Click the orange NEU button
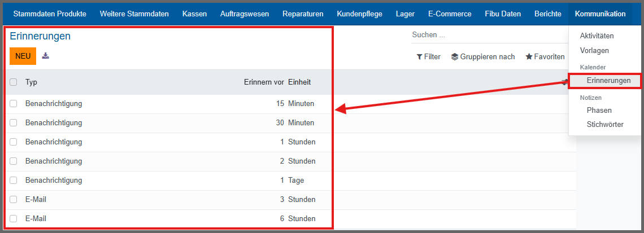644x233 pixels. [x=23, y=56]
